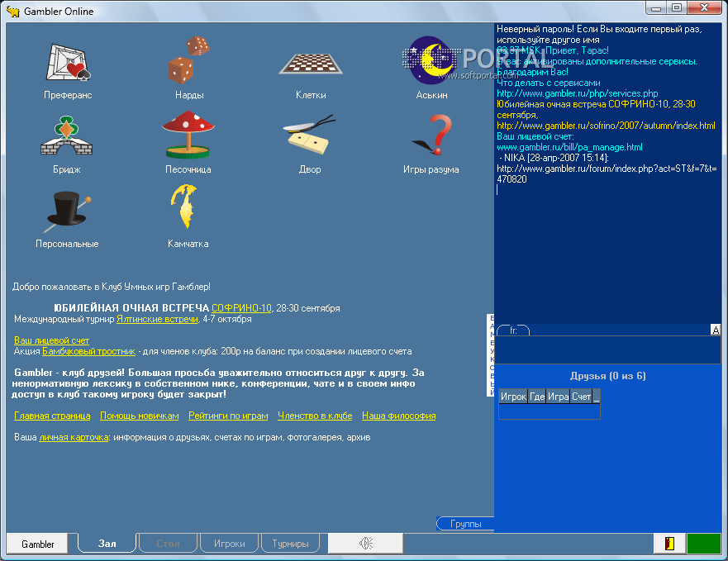Viewport: 728px width, 561px height.
Task: Open the личная карточка link
Action: pyautogui.click(x=74, y=437)
